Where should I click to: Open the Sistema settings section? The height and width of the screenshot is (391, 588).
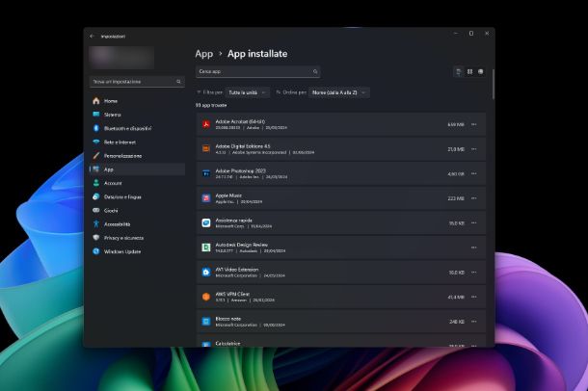137,115
